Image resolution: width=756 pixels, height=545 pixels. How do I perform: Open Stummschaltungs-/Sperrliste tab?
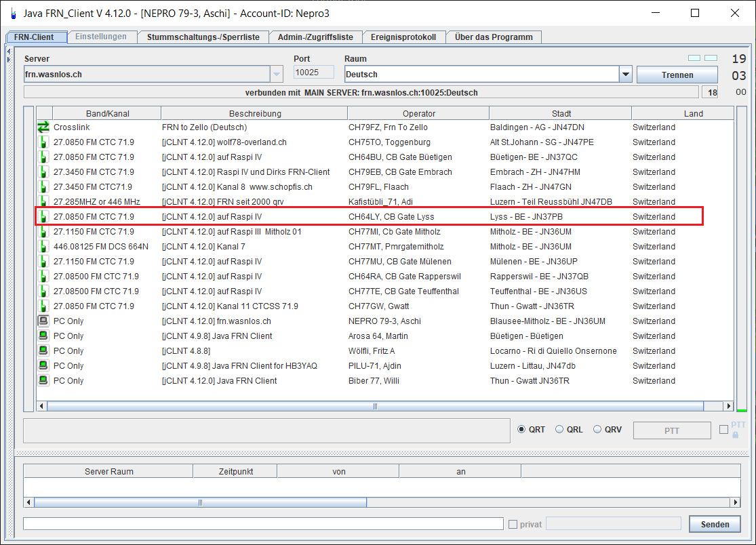(x=203, y=37)
